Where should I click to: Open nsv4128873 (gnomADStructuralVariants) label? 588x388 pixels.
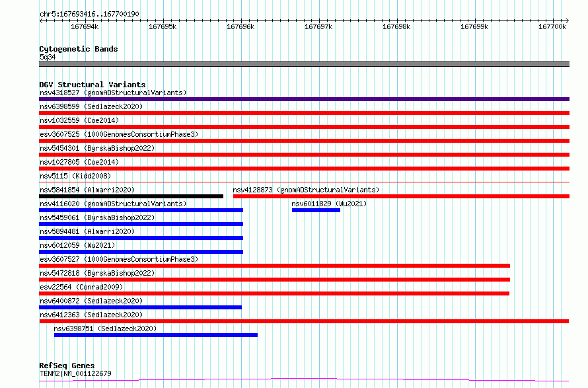[x=306, y=190]
